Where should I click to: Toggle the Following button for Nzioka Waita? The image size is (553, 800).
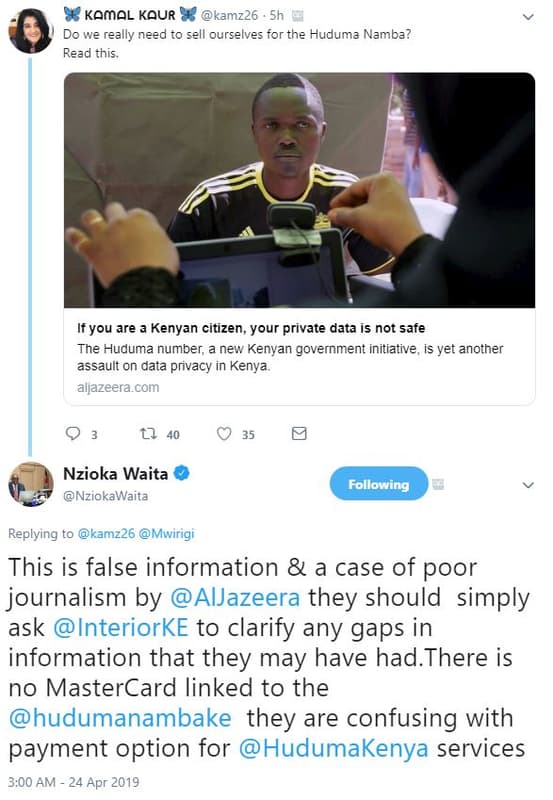379,484
